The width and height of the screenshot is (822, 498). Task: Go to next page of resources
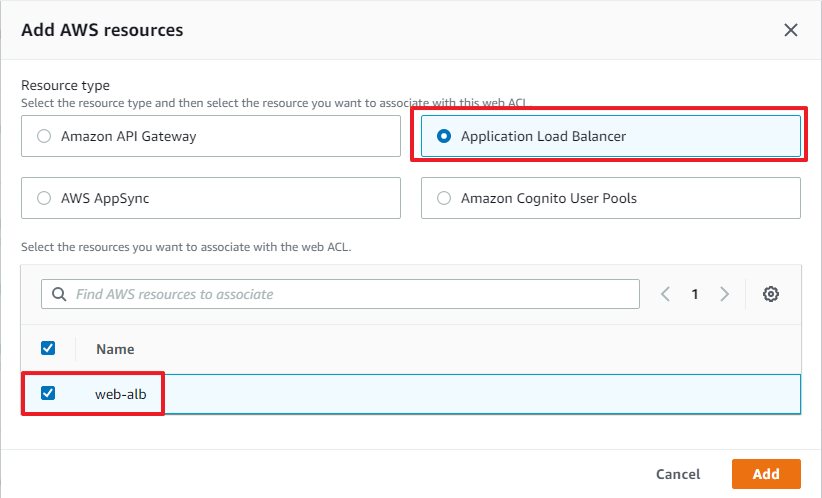724,294
